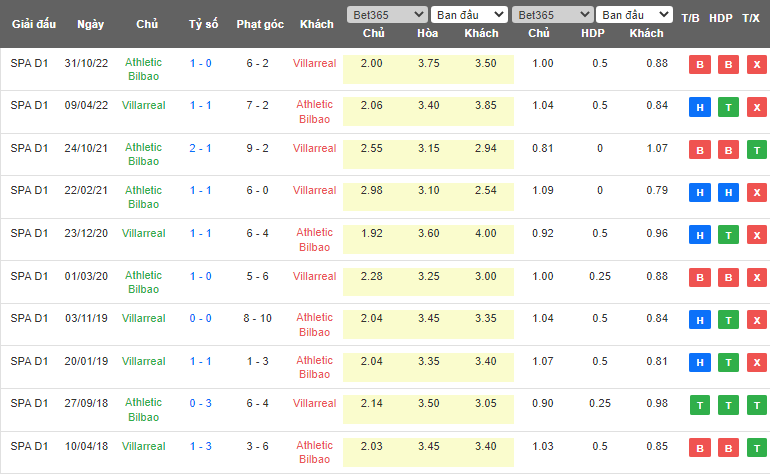770x474 pixels.
Task: Click the red X badge in the 20/01/19 row
Action: [757, 362]
